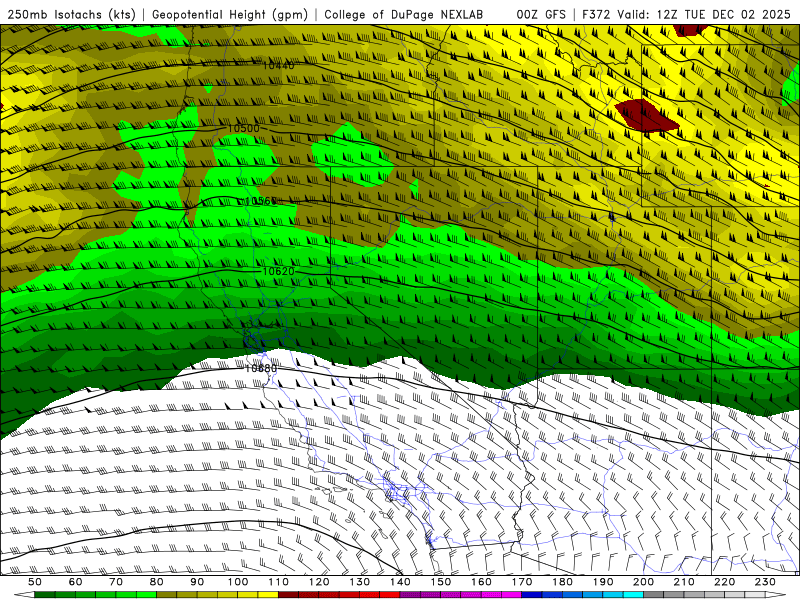Select the 10680 height contour label
Screen dimensions: 800x600
click(261, 368)
